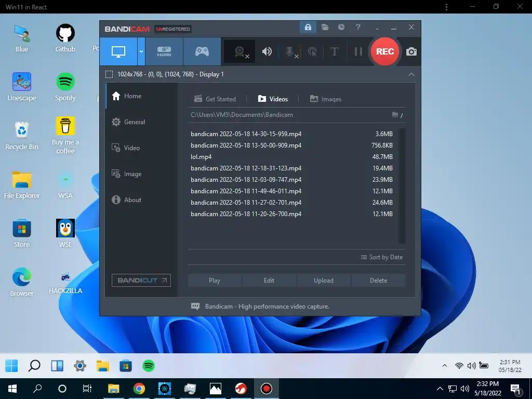Click the Play button
Viewport: 532px width, 399px height.
pyautogui.click(x=215, y=281)
